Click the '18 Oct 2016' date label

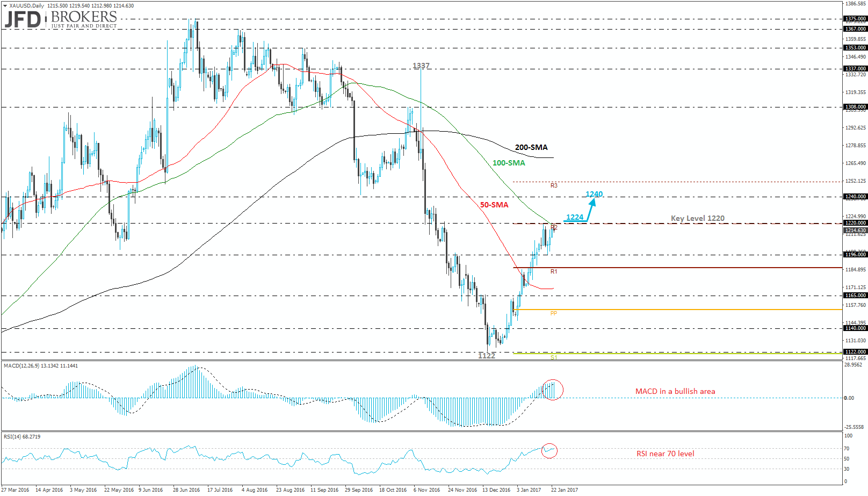pos(393,490)
